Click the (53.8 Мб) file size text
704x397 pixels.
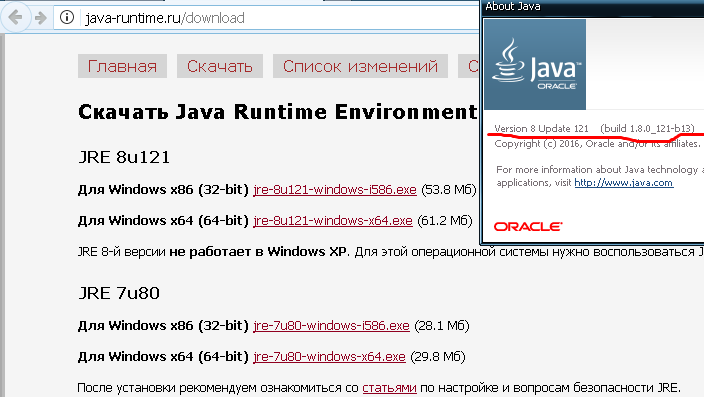click(x=449, y=190)
